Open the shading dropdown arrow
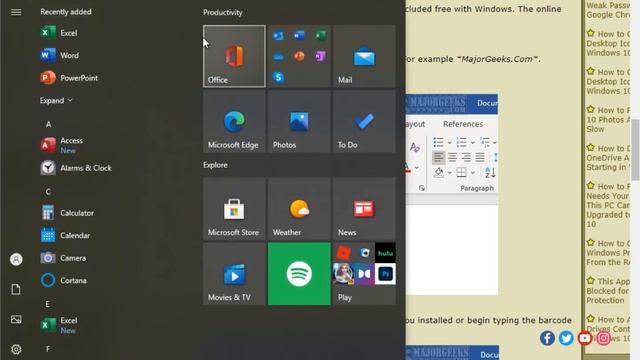The width and height of the screenshot is (640, 360). [x=449, y=173]
